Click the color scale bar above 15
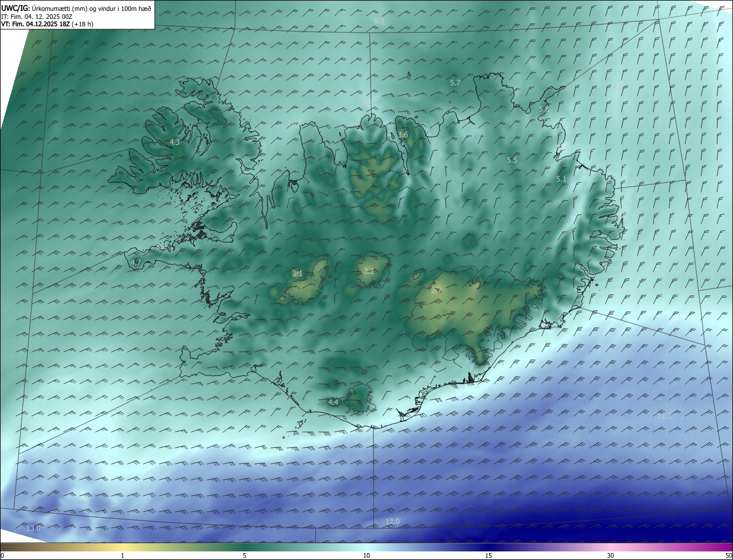This screenshot has height=560, width=733. pyautogui.click(x=488, y=547)
